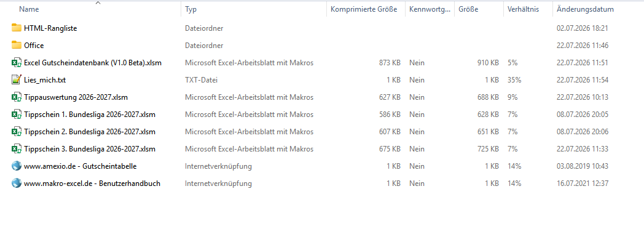Select www.makro-excel.de - Benutzerhandbuch entry name
Image resolution: width=644 pixels, height=226 pixels.
(x=92, y=183)
